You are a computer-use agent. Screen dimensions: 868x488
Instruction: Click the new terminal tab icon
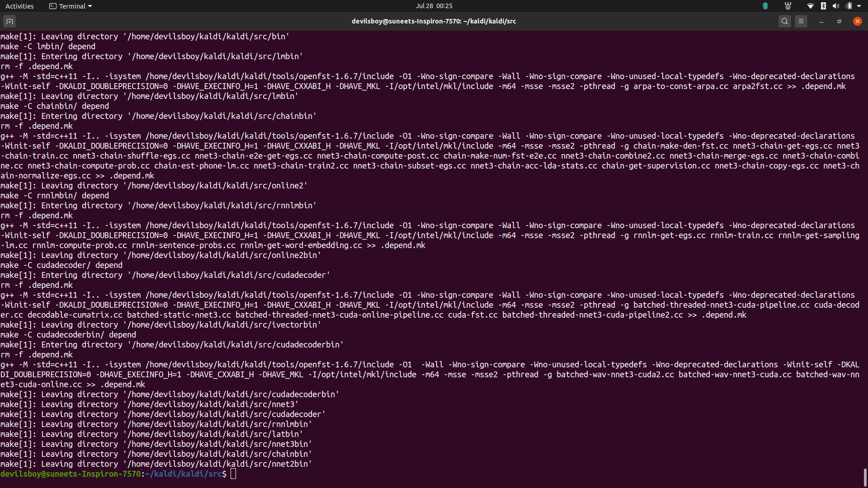point(9,21)
